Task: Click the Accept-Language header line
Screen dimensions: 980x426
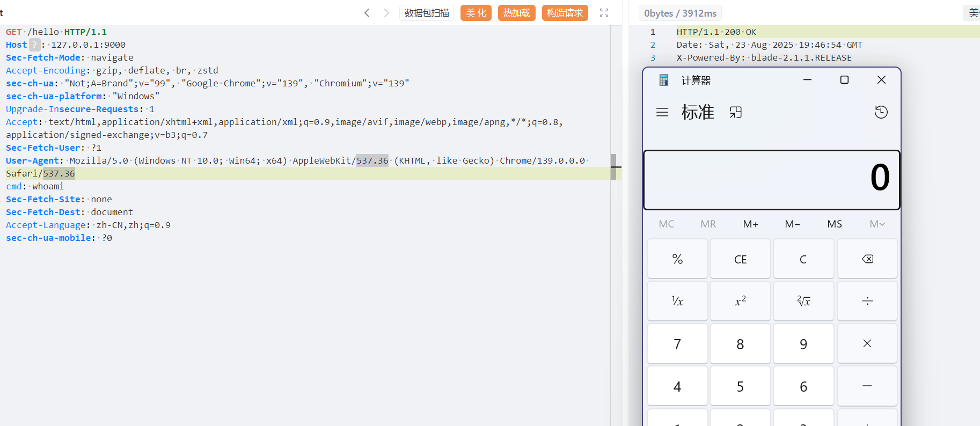Action: (x=88, y=225)
